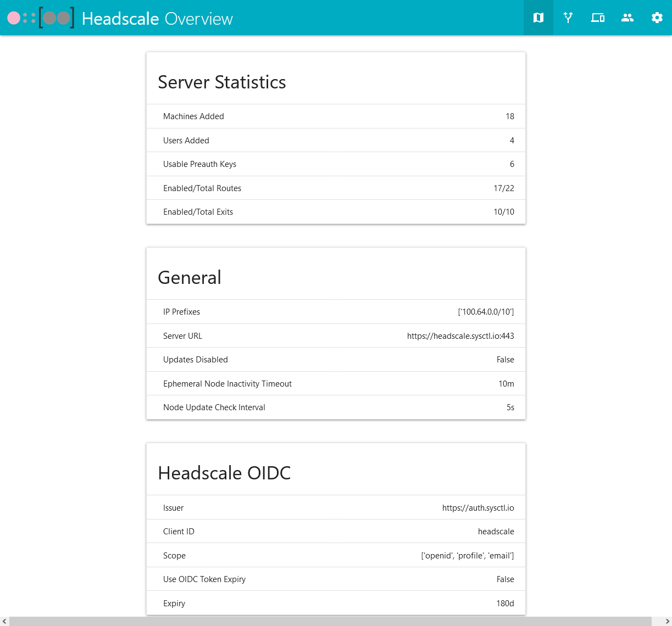672x626 pixels.
Task: Select the exits value 10/10
Action: coord(504,212)
